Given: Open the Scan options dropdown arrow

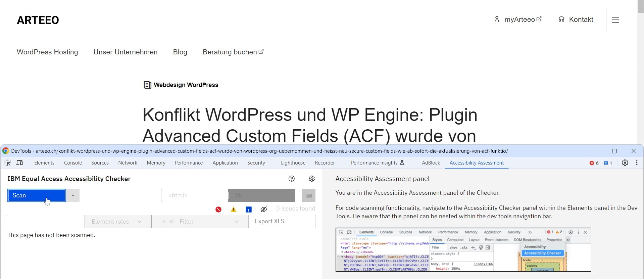Looking at the screenshot, I should [x=73, y=195].
